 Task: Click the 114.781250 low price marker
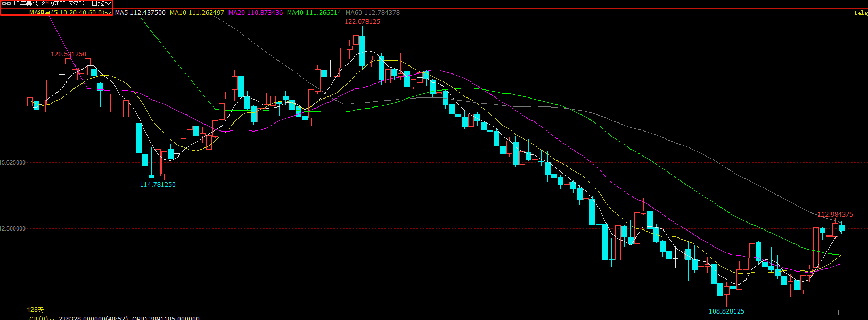click(158, 185)
